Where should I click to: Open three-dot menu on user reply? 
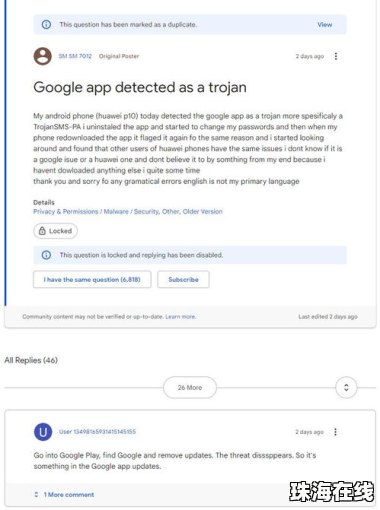coord(336,432)
